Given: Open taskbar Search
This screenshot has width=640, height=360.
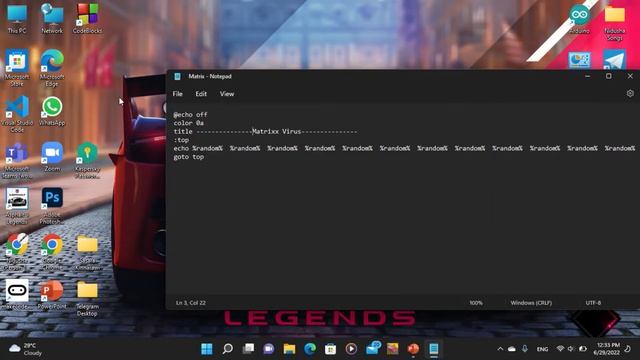Looking at the screenshot, I should [227, 349].
